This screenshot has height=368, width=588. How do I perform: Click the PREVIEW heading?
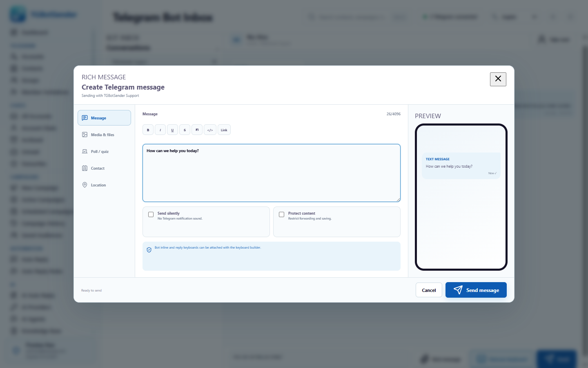428,116
